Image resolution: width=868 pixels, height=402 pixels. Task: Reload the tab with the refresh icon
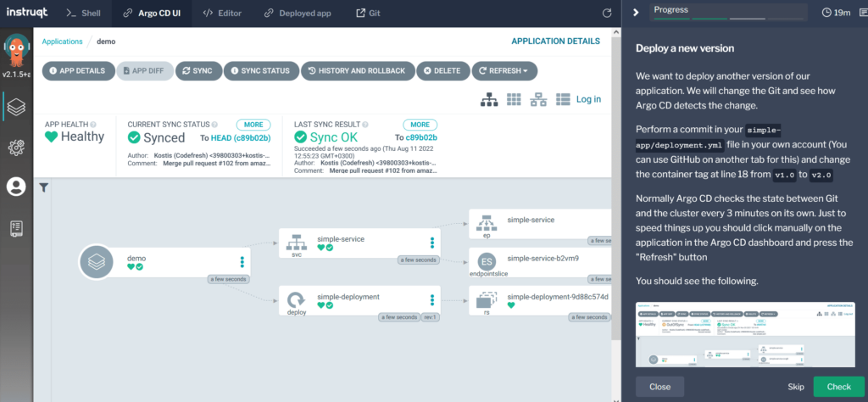tap(607, 14)
